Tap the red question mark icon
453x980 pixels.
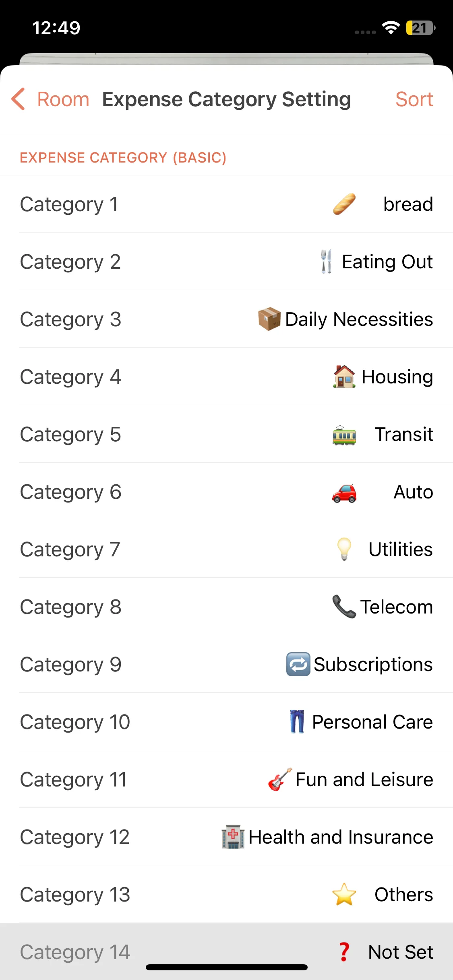click(344, 952)
